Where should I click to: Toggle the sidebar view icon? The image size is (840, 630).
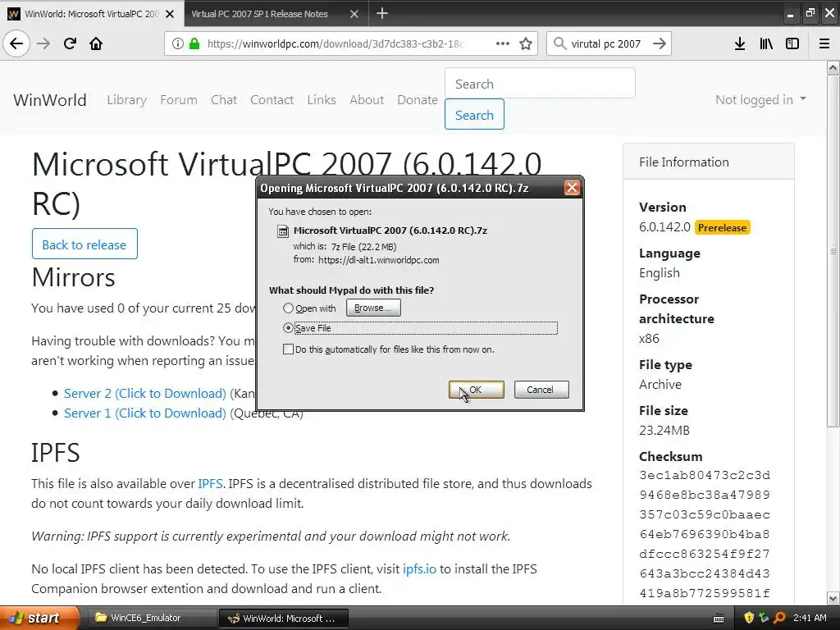pos(792,43)
